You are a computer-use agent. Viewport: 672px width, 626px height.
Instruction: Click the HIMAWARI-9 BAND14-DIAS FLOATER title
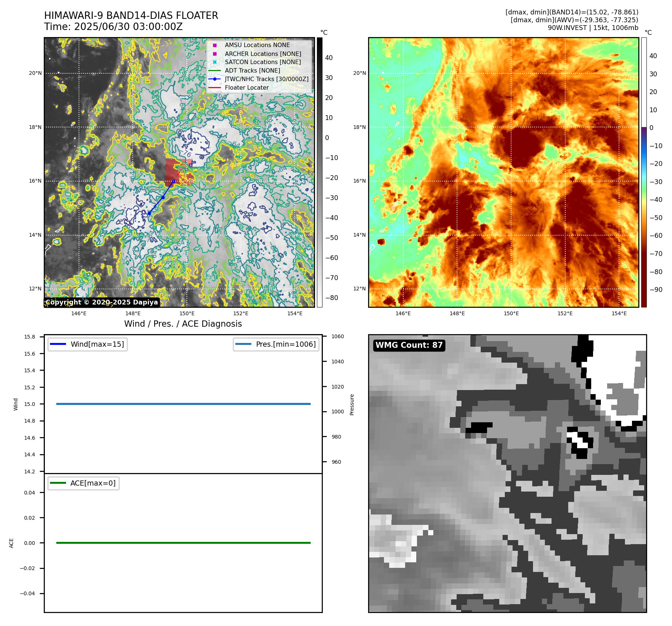(x=131, y=16)
